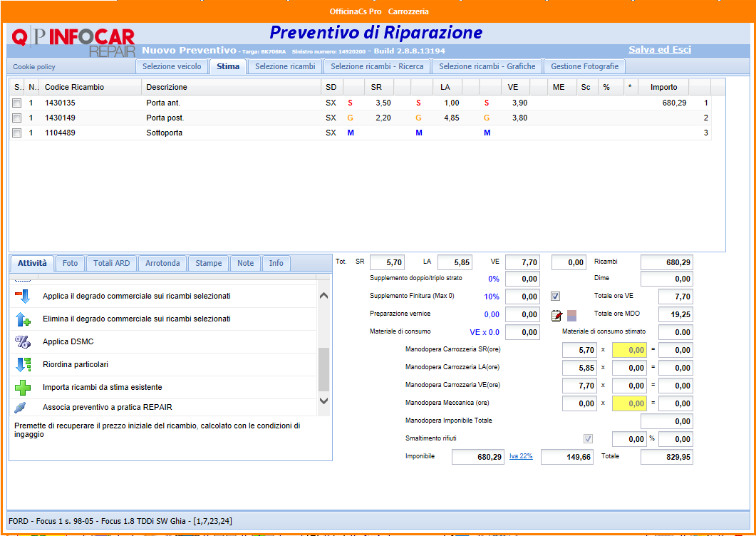The width and height of the screenshot is (756, 536).
Task: Open the Gestione Fotografie tab
Action: tap(584, 66)
